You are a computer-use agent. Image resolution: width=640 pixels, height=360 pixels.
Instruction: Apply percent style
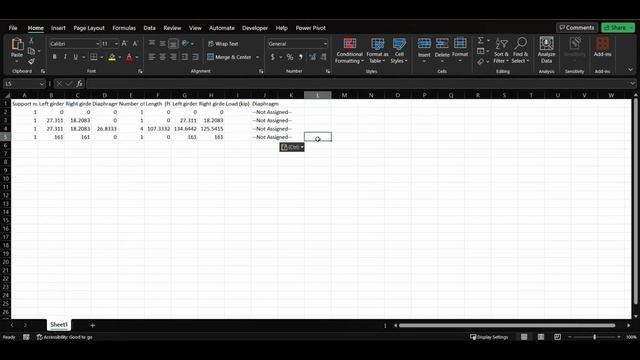coord(290,57)
